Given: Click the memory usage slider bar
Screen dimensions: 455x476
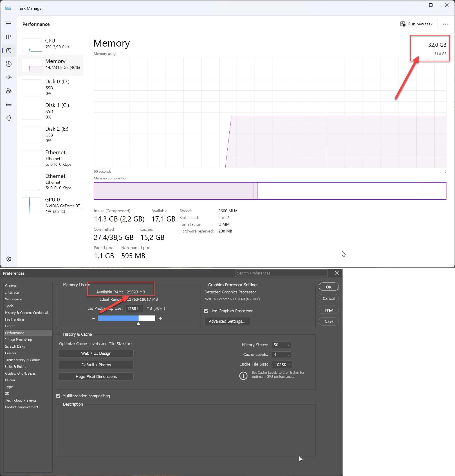Looking at the screenshot, I should click(x=126, y=318).
